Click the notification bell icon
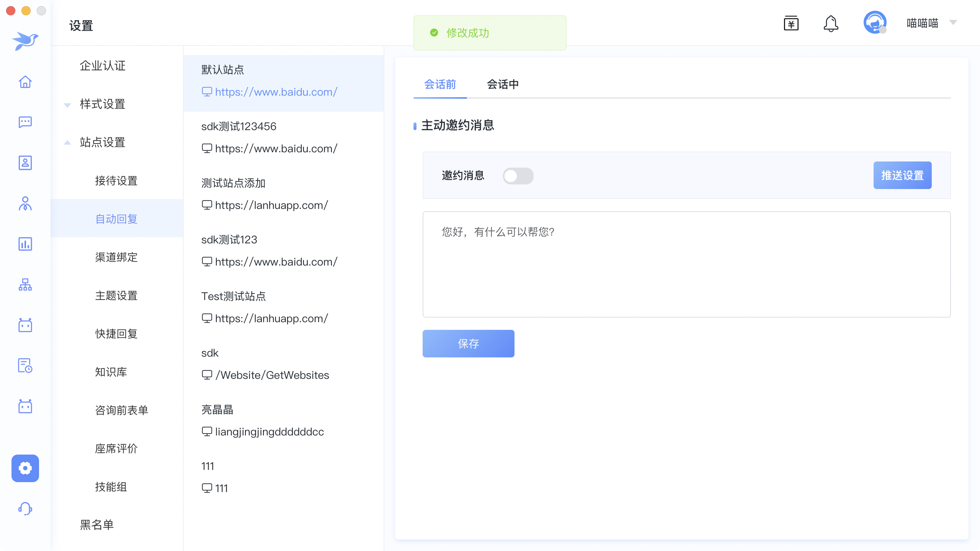The height and width of the screenshot is (551, 980). [831, 24]
